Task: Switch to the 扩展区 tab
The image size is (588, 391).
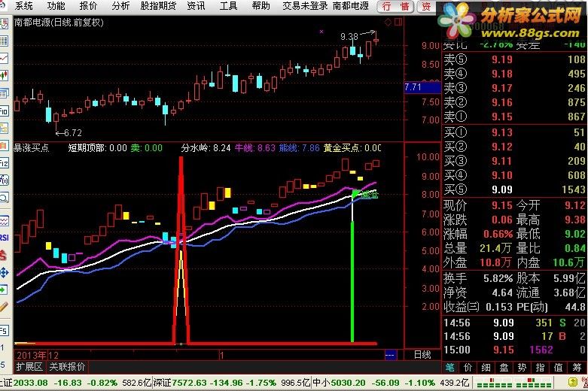Action: [29, 367]
